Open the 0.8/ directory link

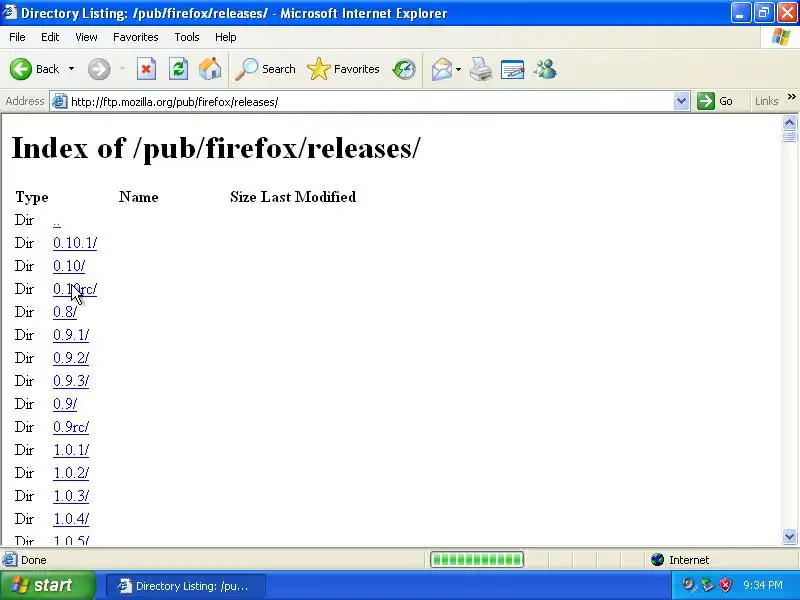click(65, 312)
